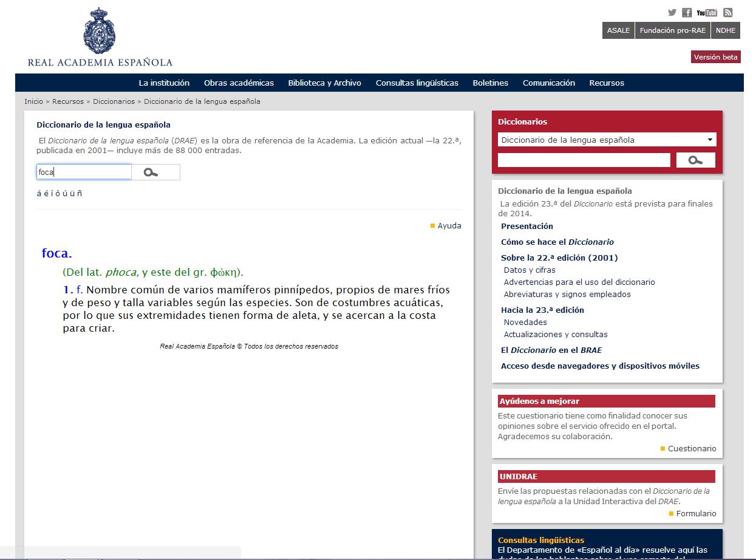Open the Ayuda help link
Viewport: 756px width, 560px height.
pos(449,226)
